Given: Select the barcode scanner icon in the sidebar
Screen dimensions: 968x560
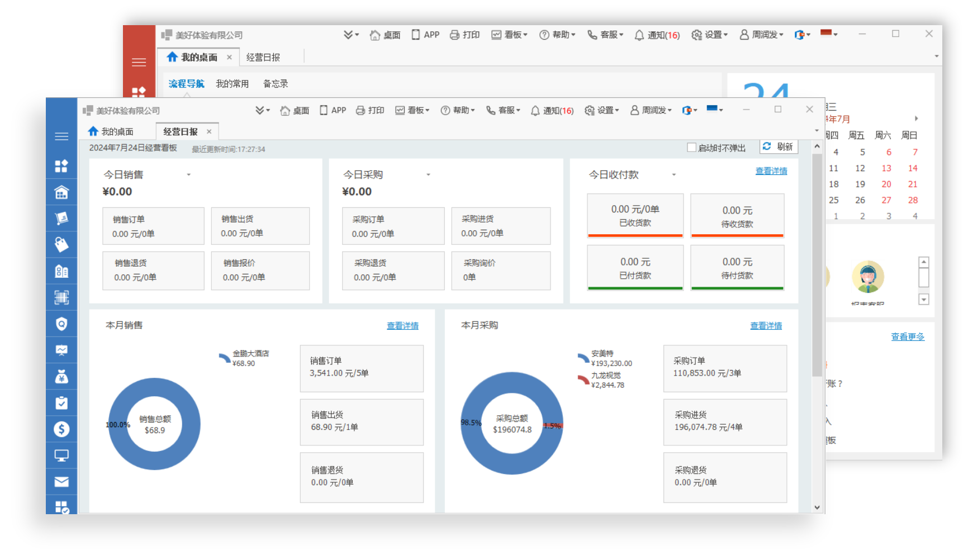Looking at the screenshot, I should (61, 297).
